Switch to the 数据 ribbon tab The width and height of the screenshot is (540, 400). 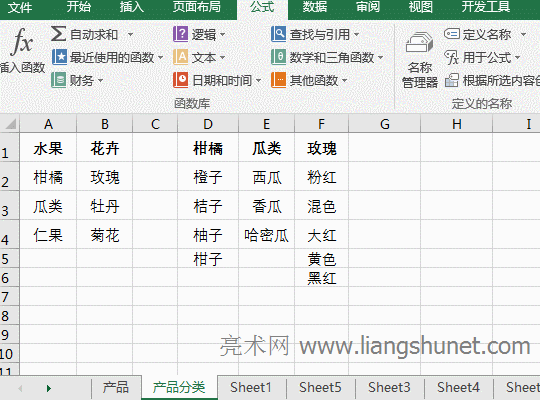coord(315,7)
